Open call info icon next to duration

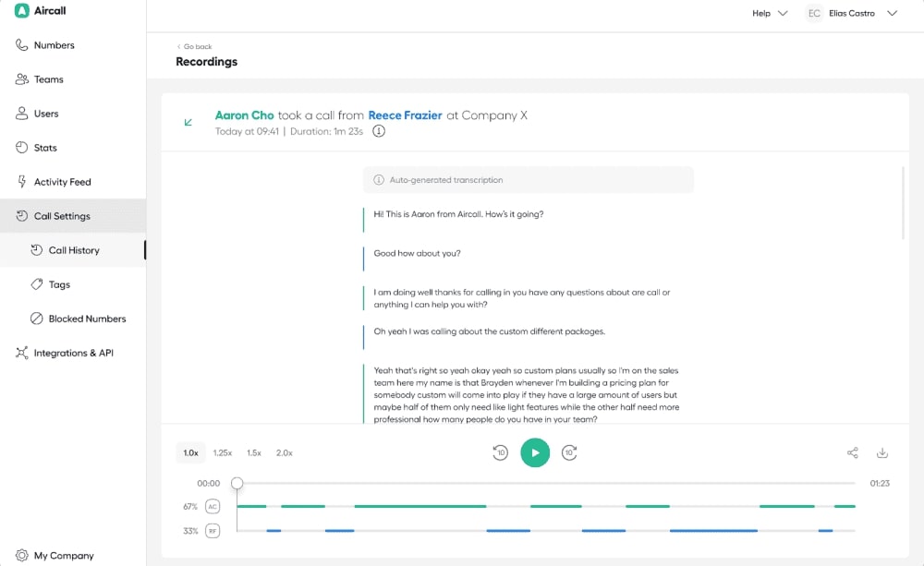pyautogui.click(x=379, y=131)
